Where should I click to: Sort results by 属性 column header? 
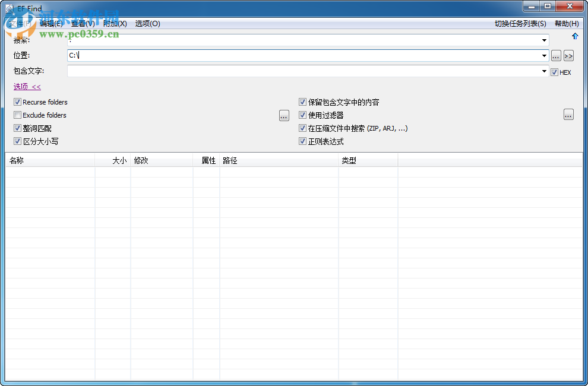tap(206, 160)
